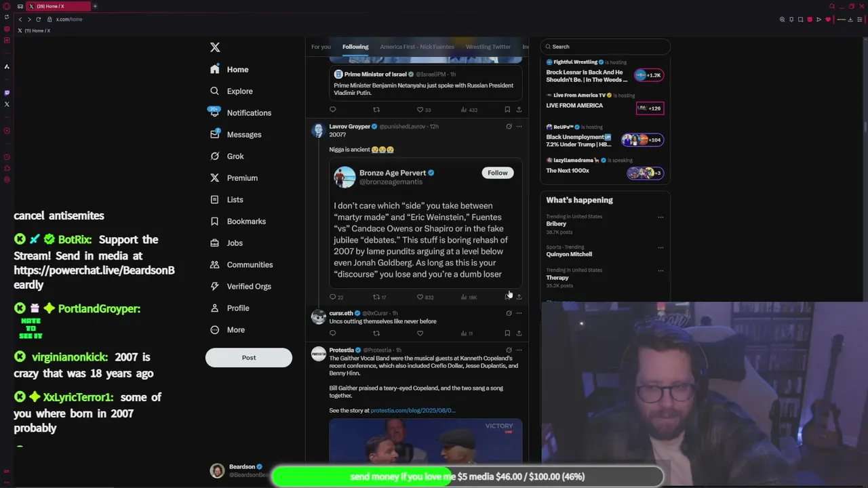This screenshot has width=868, height=488.
Task: Focus the X Search field
Action: coord(606,47)
